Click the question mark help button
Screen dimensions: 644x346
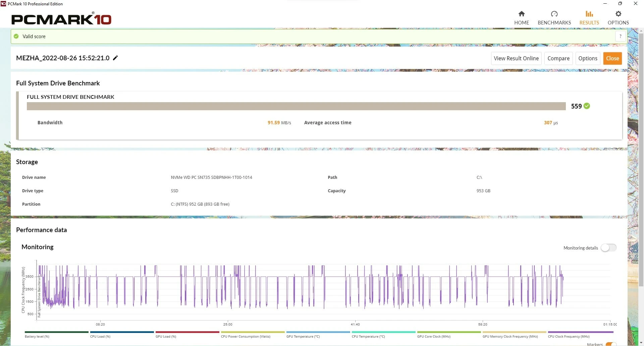tap(620, 36)
